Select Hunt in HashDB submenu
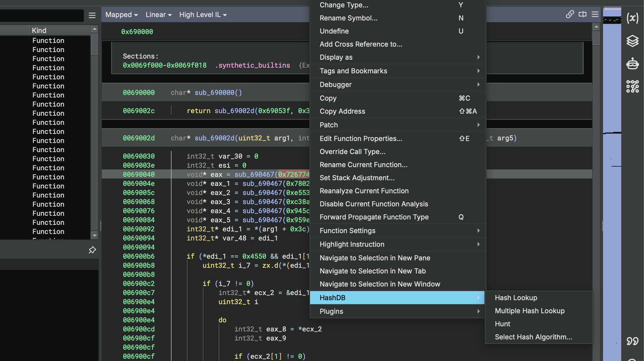 tap(539, 324)
